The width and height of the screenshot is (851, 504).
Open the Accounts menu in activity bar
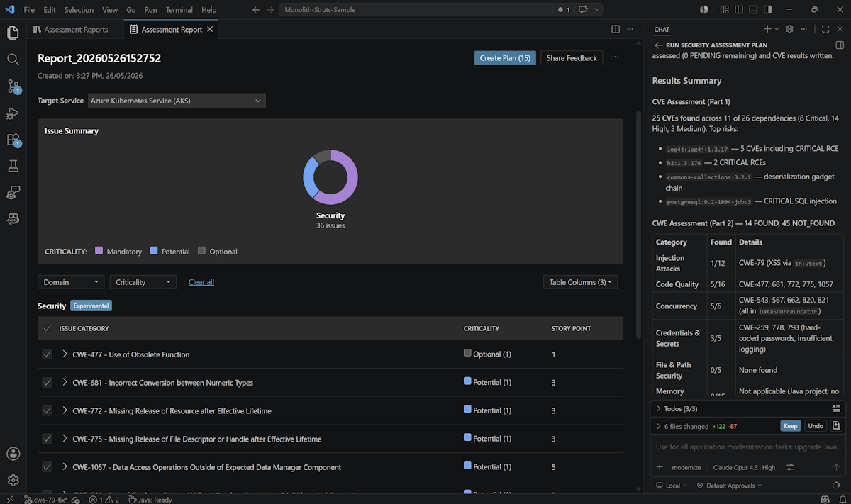[13, 454]
